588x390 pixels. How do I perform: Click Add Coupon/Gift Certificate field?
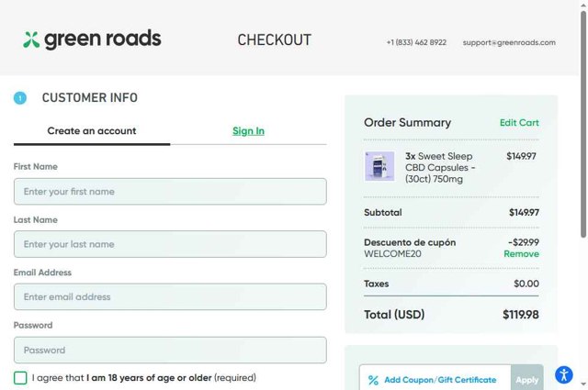(435, 380)
